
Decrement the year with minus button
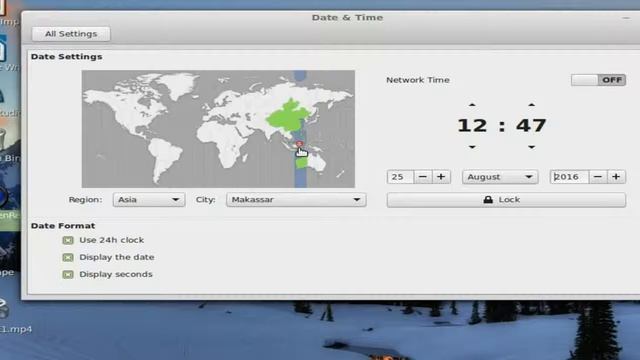(598, 177)
